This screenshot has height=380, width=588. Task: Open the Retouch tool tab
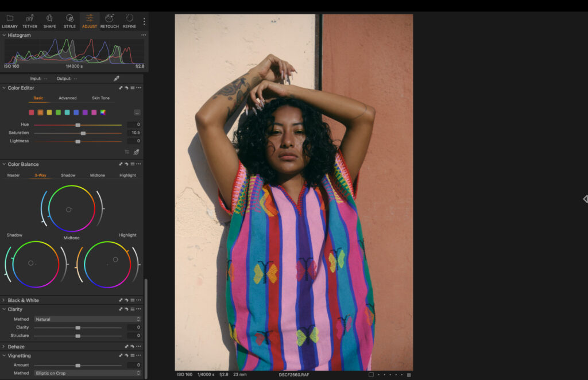click(x=109, y=21)
